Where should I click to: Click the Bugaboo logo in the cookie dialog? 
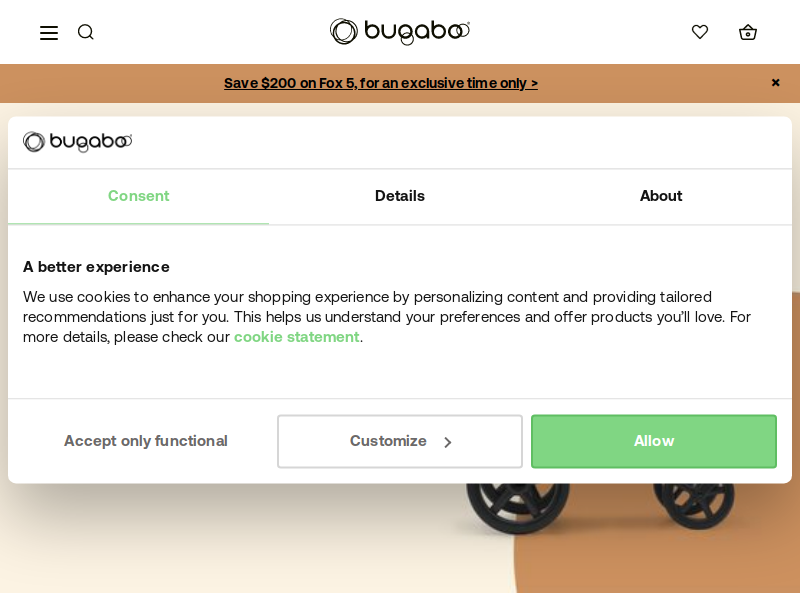[x=78, y=142]
